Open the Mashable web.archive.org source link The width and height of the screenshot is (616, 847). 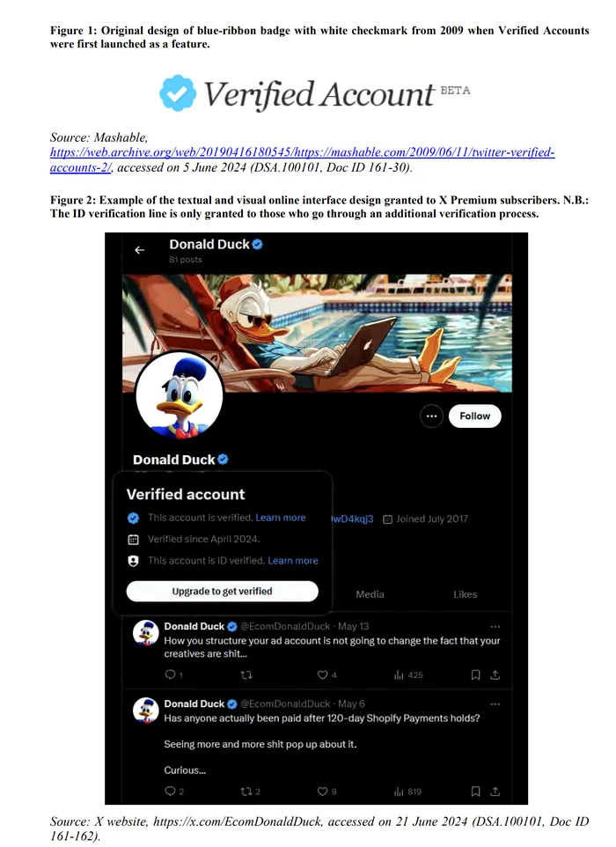[303, 160]
